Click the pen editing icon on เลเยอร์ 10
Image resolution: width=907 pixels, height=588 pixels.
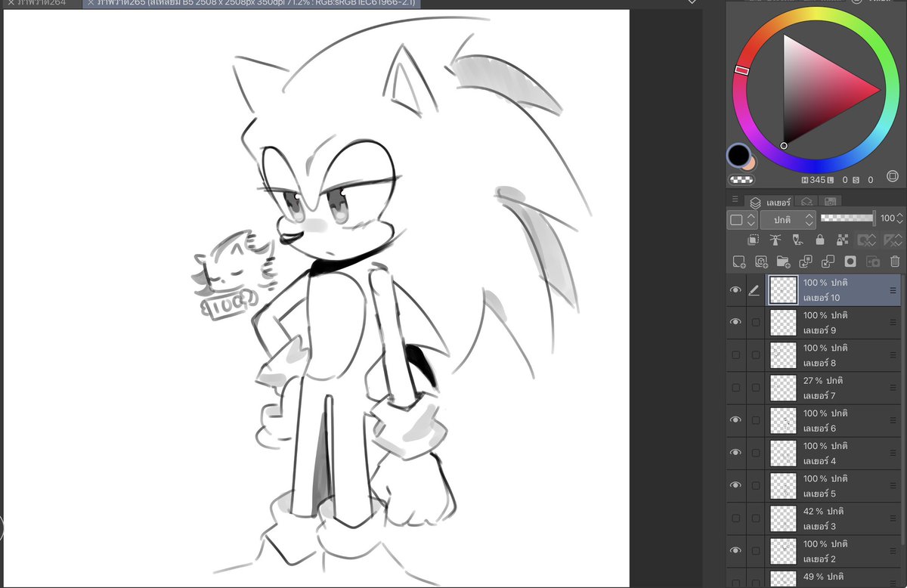[754, 290]
